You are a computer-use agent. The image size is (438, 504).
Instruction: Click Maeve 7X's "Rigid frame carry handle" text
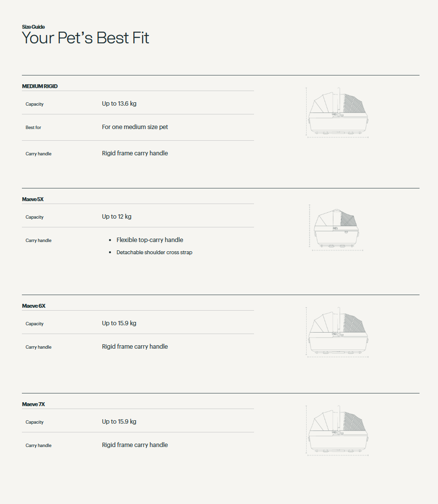click(135, 445)
